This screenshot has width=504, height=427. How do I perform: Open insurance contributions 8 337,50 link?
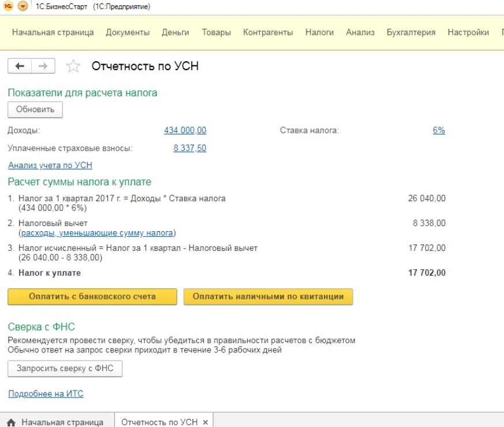[x=189, y=148]
